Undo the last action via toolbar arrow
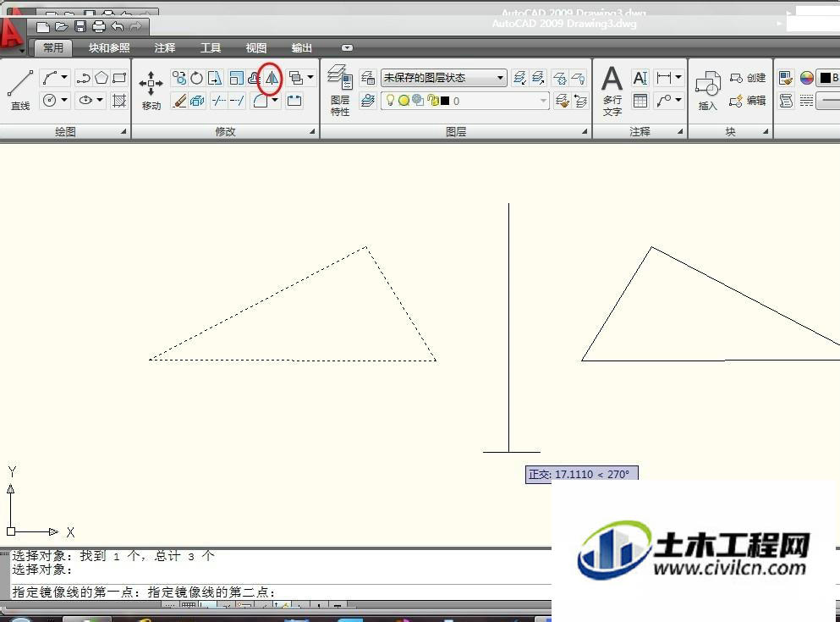This screenshot has height=622, width=840. [118, 27]
